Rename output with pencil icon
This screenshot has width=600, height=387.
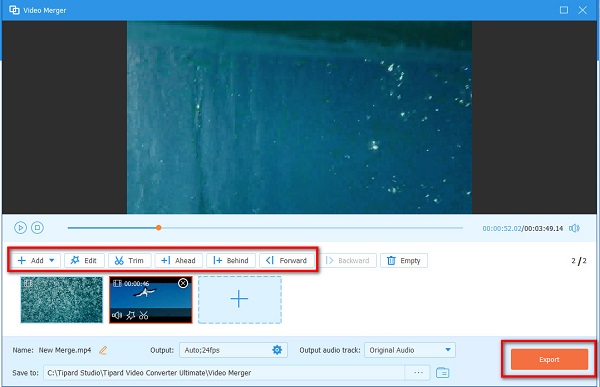[103, 350]
